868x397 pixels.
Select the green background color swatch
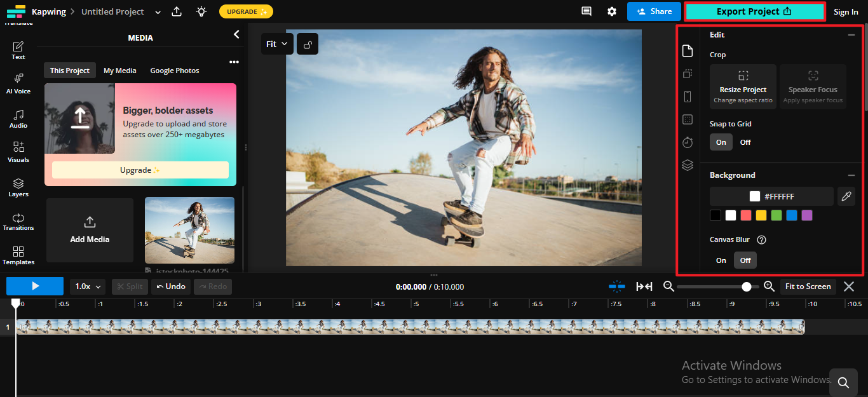click(776, 215)
